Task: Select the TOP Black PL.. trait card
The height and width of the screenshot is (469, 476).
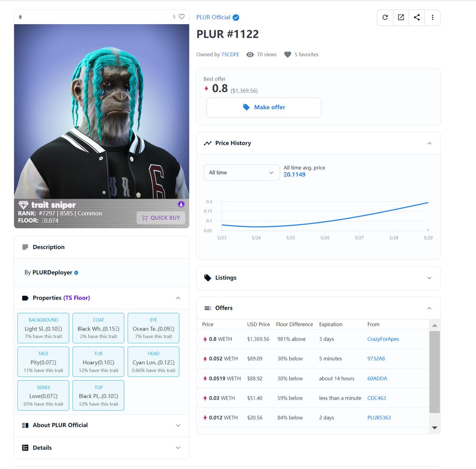Action: coord(98,396)
